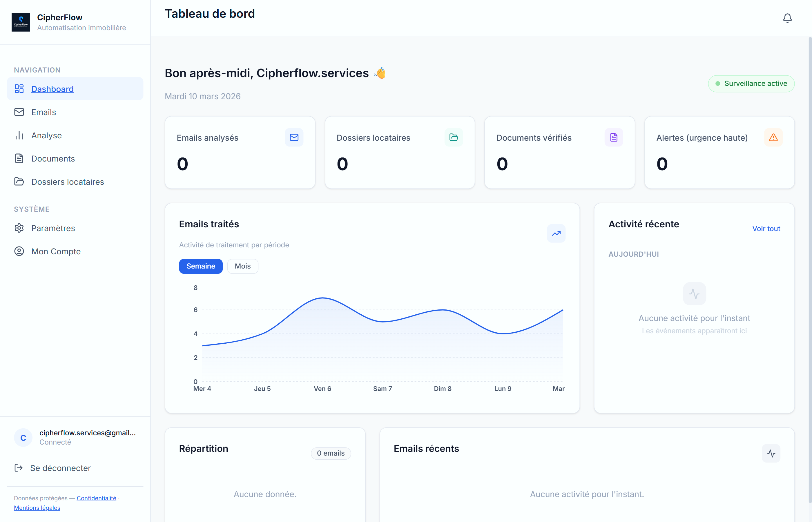Image resolution: width=812 pixels, height=522 pixels.
Task: Click the trend chart icon in Emails traités
Action: (556, 233)
